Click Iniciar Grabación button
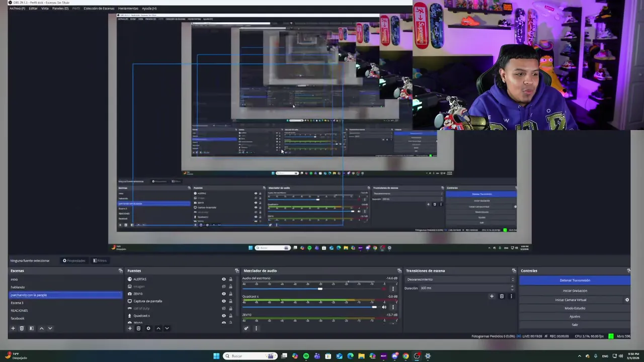The width and height of the screenshot is (644, 362). (x=575, y=291)
